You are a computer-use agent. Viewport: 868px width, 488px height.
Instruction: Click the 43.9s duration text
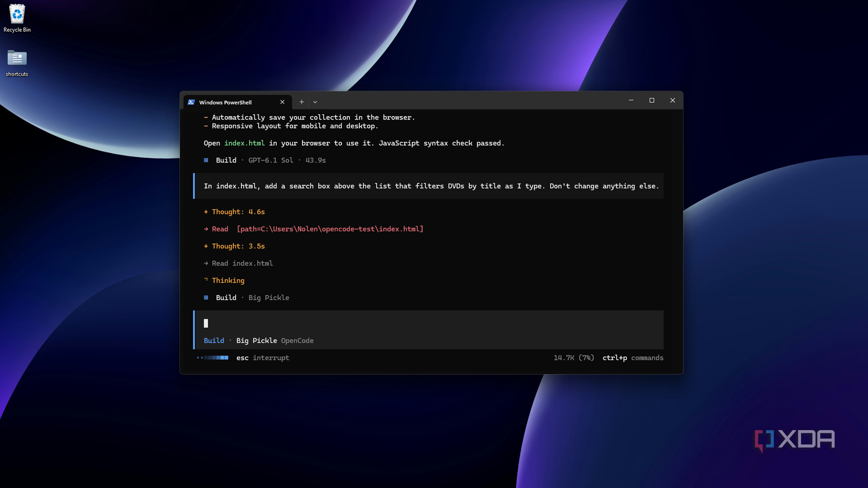[316, 160]
